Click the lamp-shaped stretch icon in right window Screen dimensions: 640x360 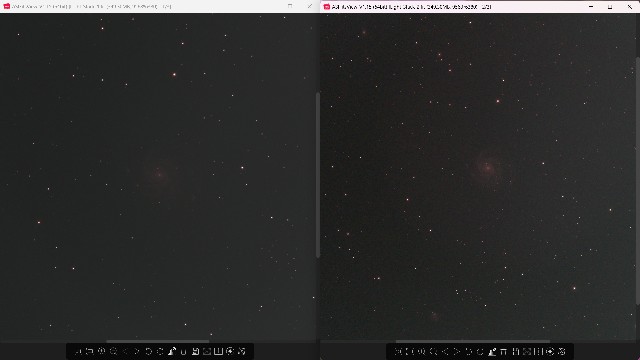pyautogui.click(x=492, y=351)
